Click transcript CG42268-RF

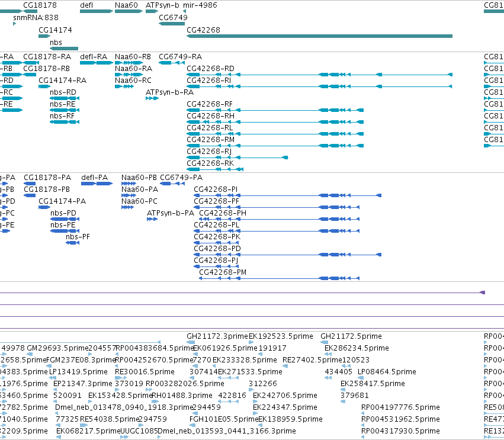[x=275, y=110]
